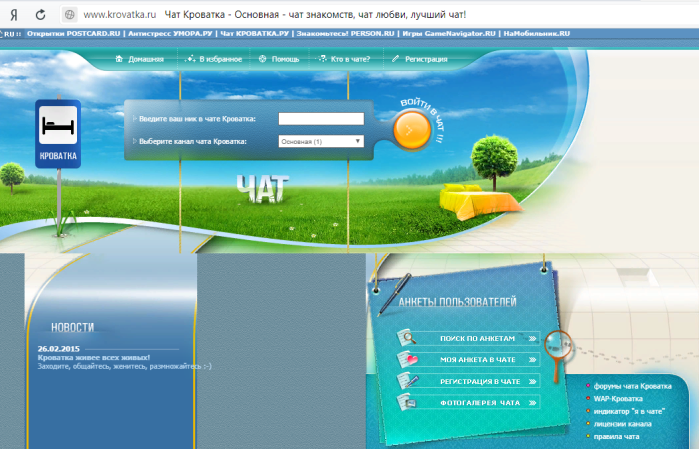Open Помощь menu item

pos(285,59)
